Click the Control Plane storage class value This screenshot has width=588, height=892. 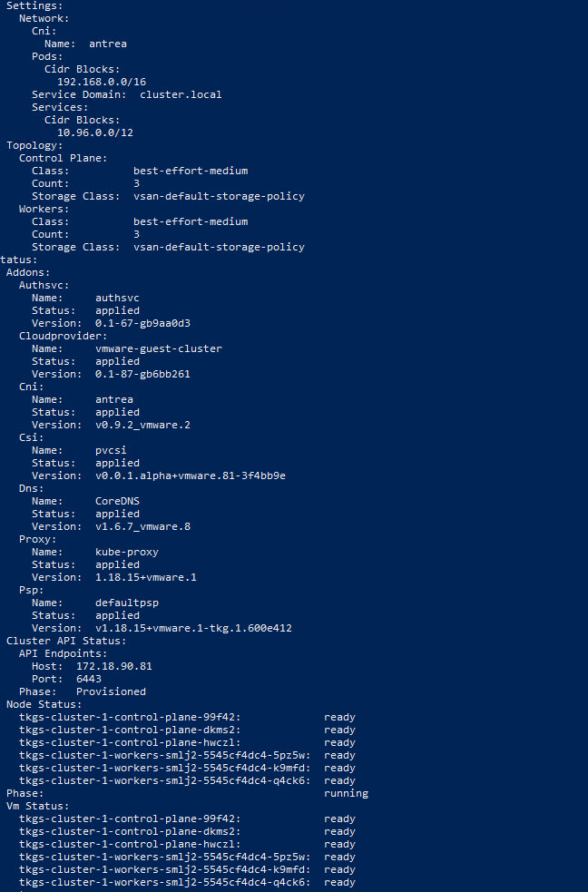[x=219, y=196]
